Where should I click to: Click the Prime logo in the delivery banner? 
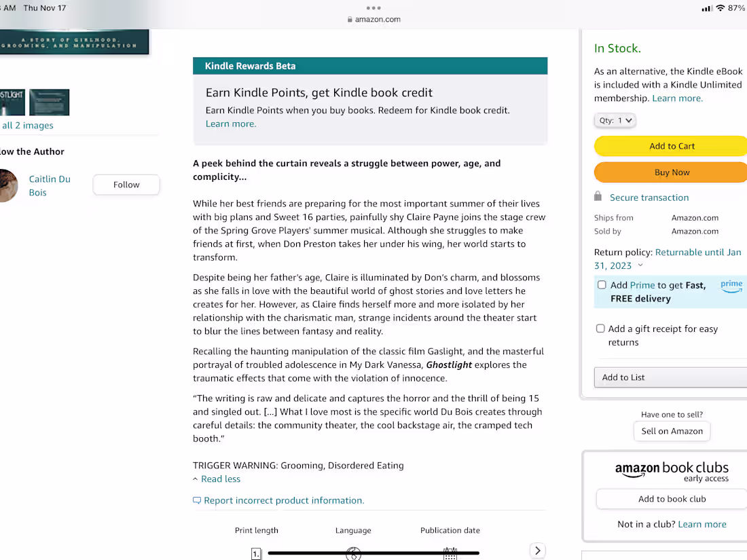(x=731, y=287)
